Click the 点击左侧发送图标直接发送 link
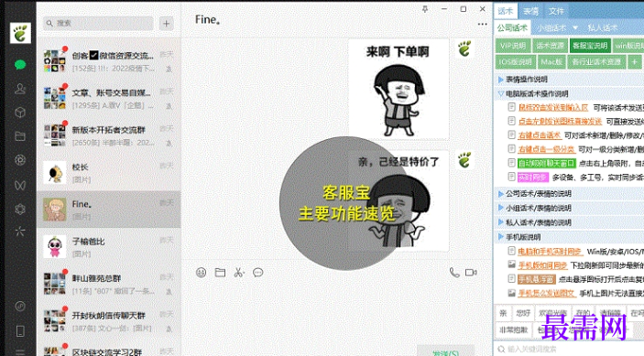Viewport: 644px width, 356px height. pos(561,122)
